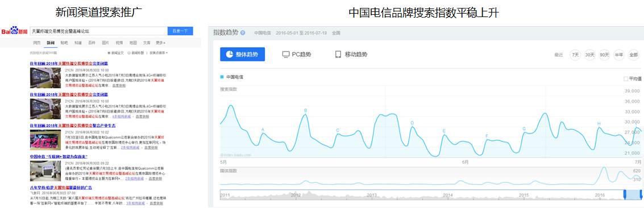Click the pie chart icon on 整体趋势
644x208 pixels.
click(229, 55)
